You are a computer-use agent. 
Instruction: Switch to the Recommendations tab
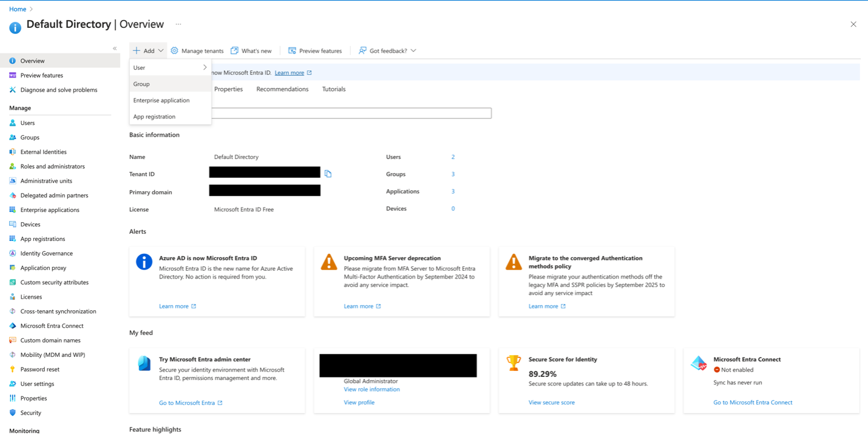(x=282, y=89)
